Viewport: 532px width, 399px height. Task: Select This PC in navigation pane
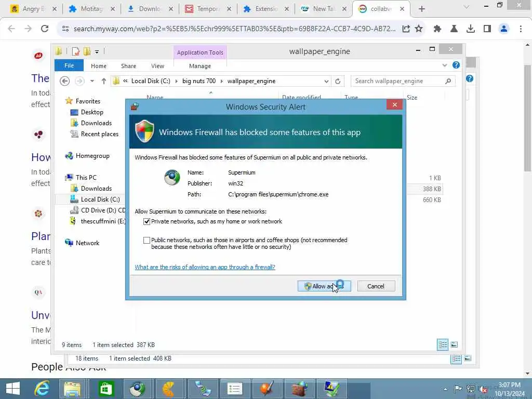coord(86,178)
